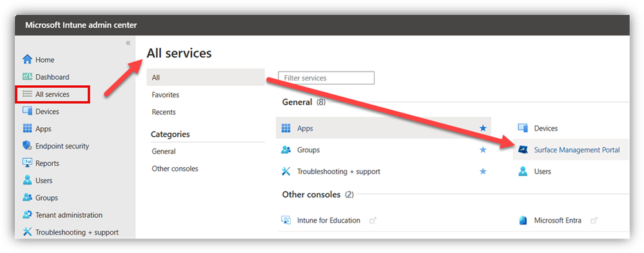Open the Groups service link

pyautogui.click(x=308, y=150)
